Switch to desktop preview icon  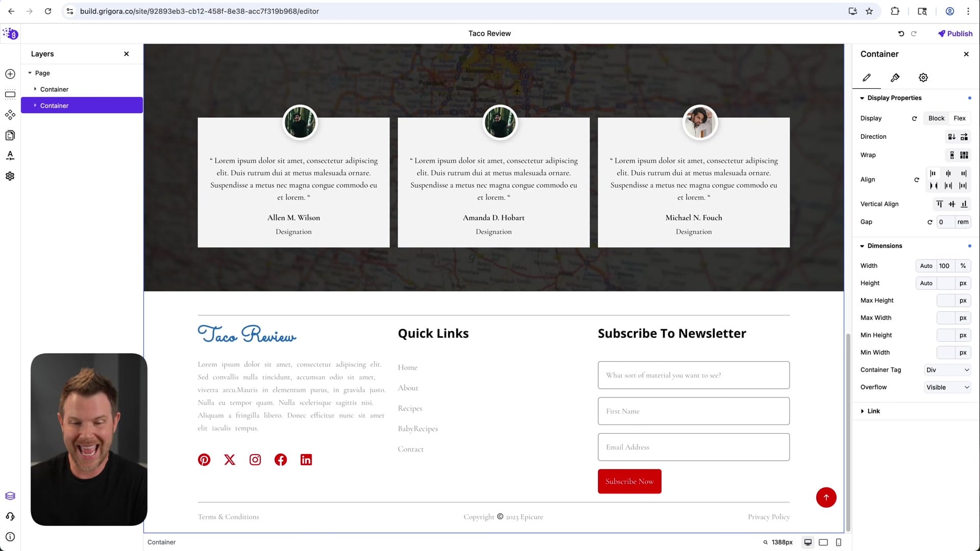coord(808,542)
